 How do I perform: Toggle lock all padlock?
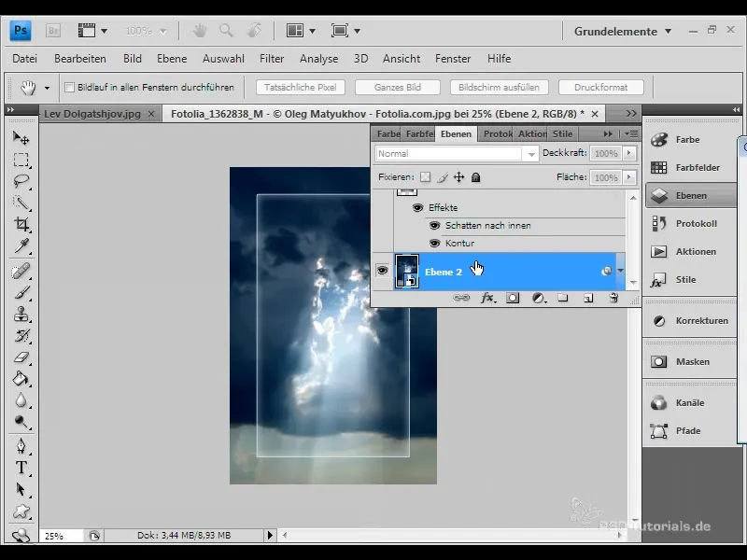point(475,177)
